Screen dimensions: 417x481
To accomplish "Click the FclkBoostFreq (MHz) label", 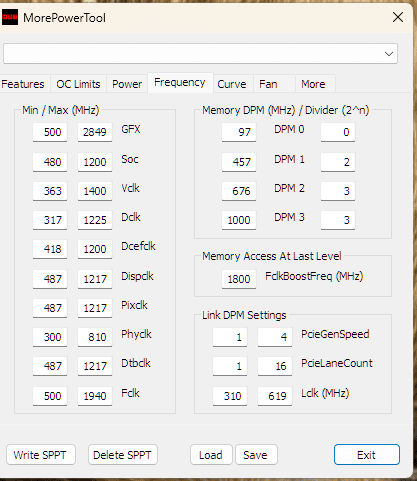I will click(x=314, y=276).
